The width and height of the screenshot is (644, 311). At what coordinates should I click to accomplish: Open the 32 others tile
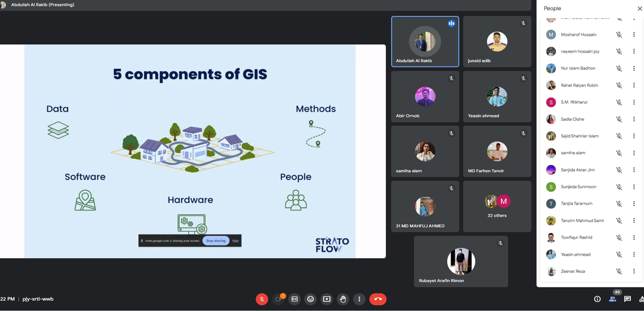coord(497,206)
